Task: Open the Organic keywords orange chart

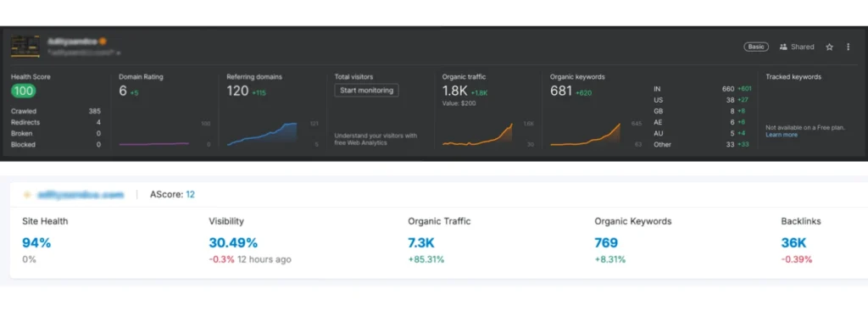Action: click(585, 135)
